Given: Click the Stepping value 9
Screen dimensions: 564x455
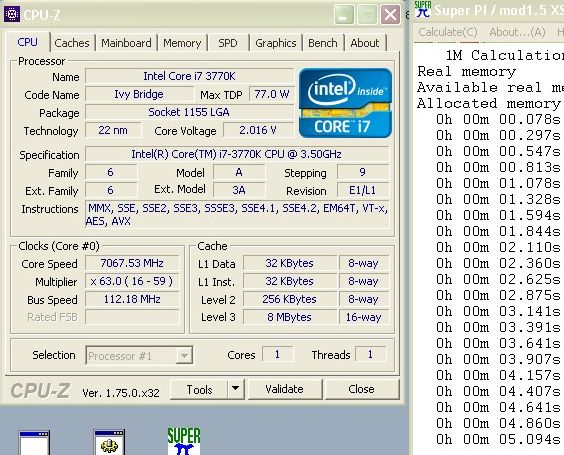Looking at the screenshot, I should click(x=363, y=172).
